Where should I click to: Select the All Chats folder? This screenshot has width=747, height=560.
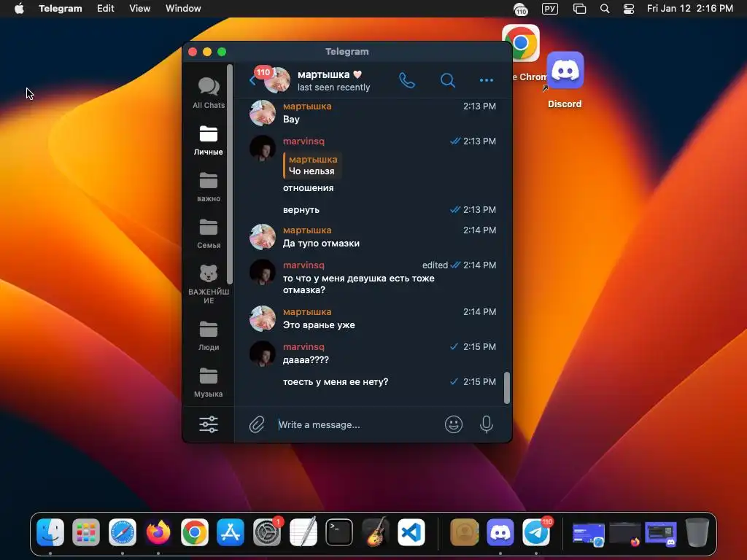coord(209,93)
